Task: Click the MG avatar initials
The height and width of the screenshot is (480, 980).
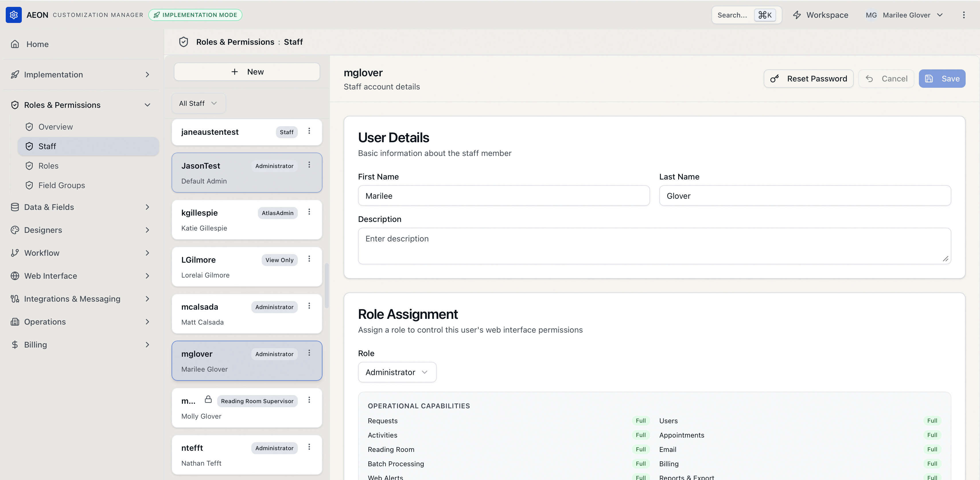Action: click(x=871, y=15)
